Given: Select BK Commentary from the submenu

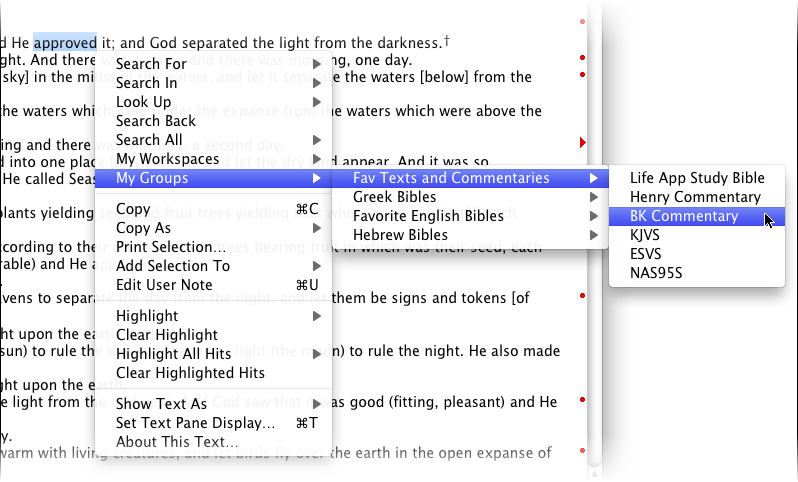Looking at the screenshot, I should (x=684, y=216).
